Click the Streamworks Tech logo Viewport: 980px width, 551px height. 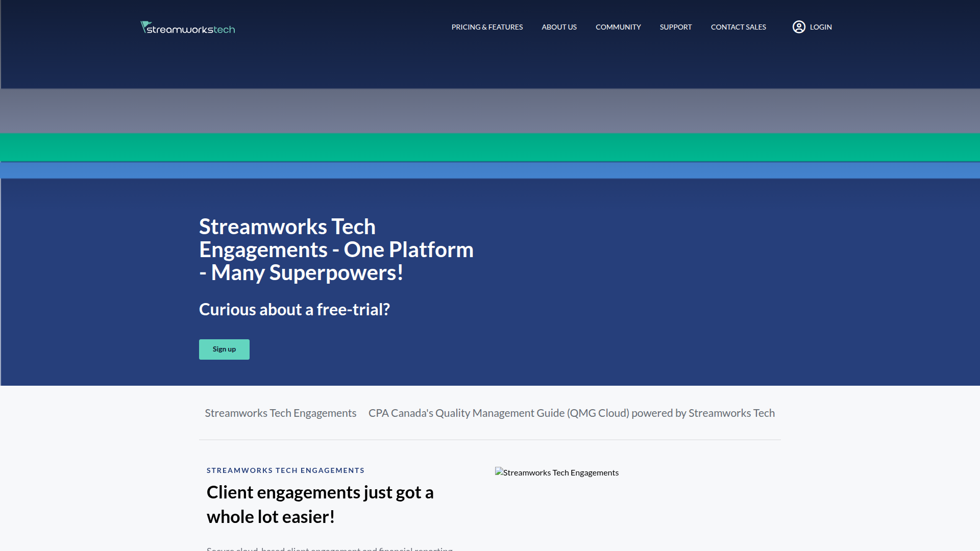[188, 28]
